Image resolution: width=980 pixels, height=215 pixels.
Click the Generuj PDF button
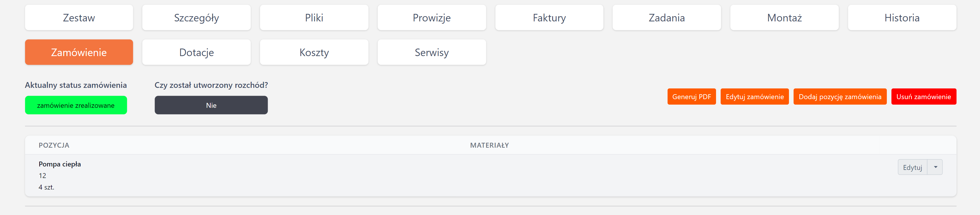691,97
